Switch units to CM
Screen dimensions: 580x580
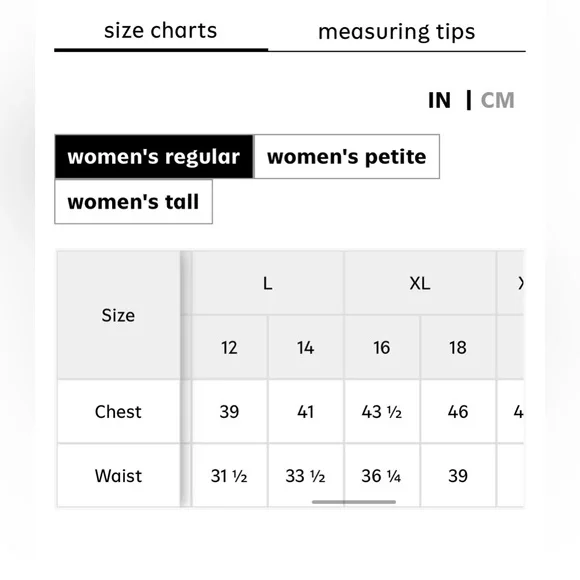pos(498,100)
